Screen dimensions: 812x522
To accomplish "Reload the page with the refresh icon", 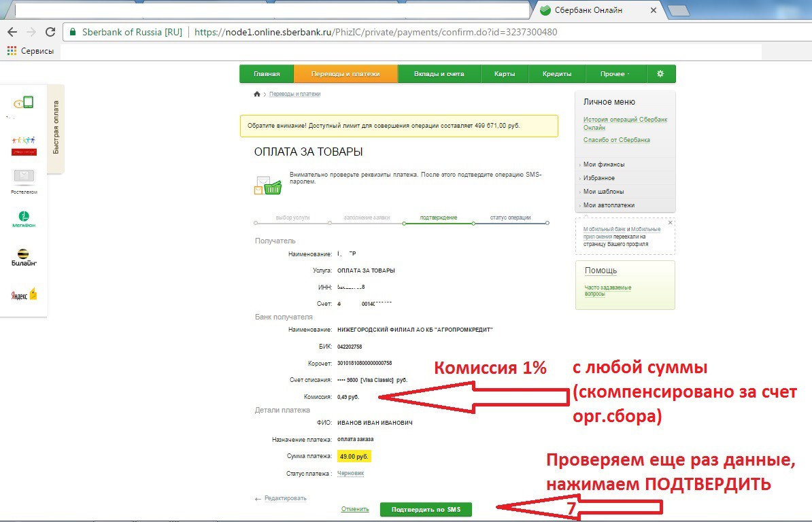I will pos(50,32).
